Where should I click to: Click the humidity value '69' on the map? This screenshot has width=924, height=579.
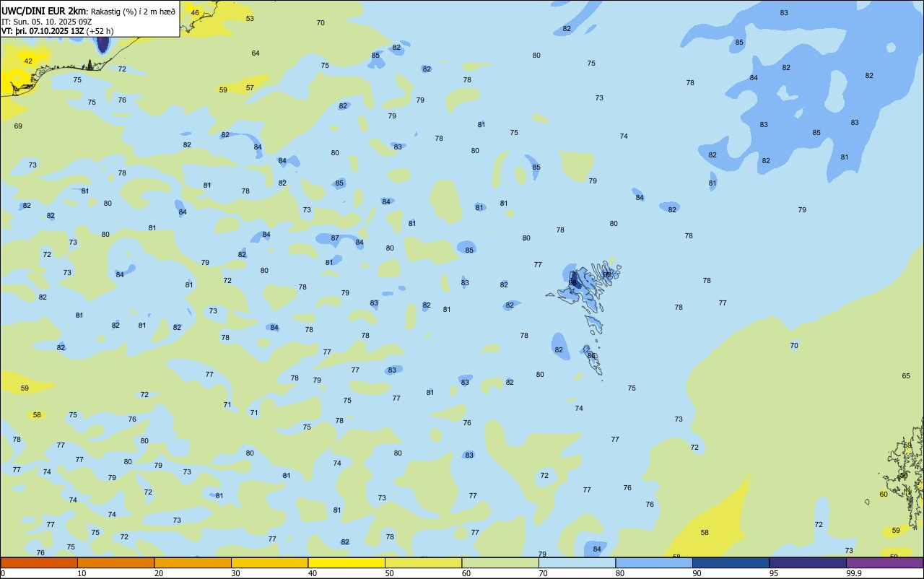coord(18,126)
